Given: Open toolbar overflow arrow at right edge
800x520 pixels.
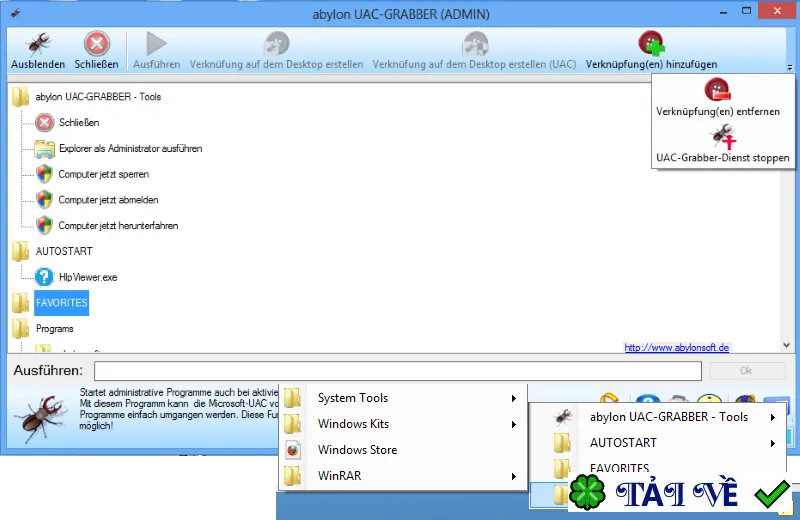Looking at the screenshot, I should 790,67.
